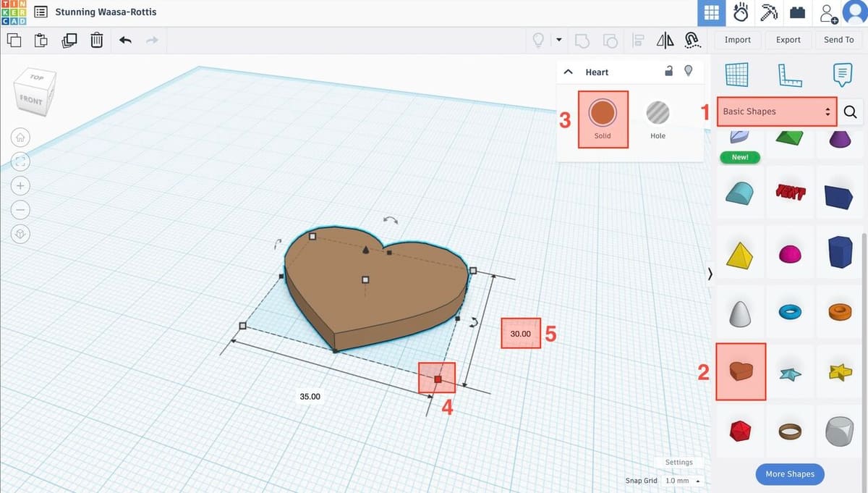868x493 pixels.
Task: Pick the navy Polygon shape
Action: coord(839,253)
